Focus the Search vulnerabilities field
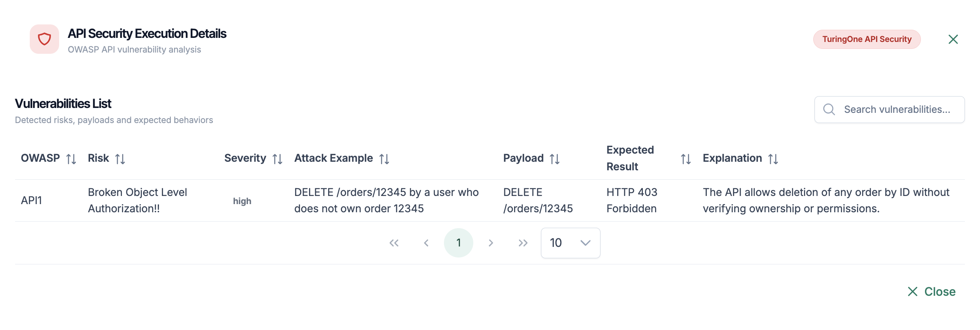The image size is (980, 330). [x=897, y=110]
